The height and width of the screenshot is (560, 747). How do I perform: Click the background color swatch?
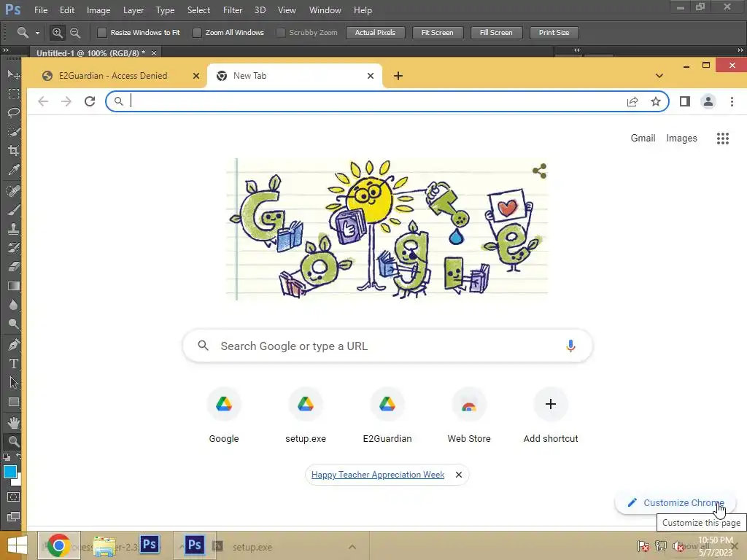(x=18, y=482)
